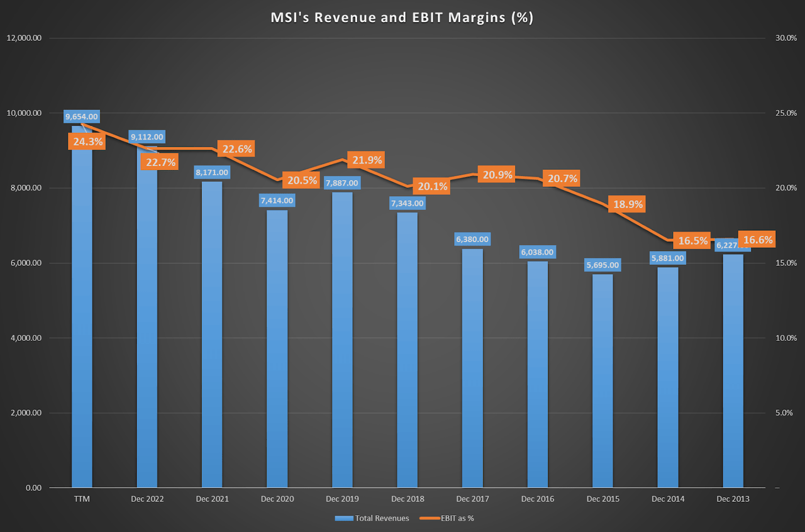Select the 18.9% EBIT margin label
Viewport: 805px width, 532px height.
[626, 204]
